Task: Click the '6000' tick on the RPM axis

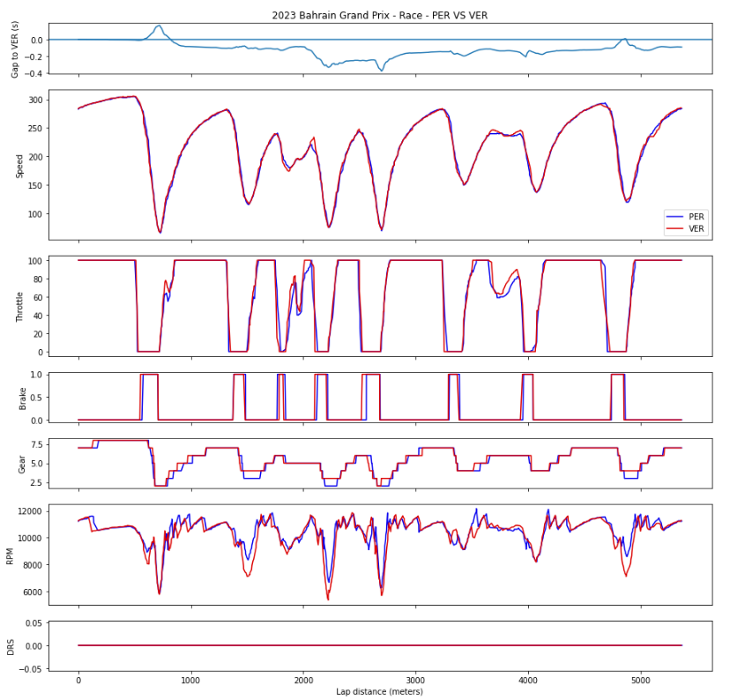Action: [x=32, y=592]
